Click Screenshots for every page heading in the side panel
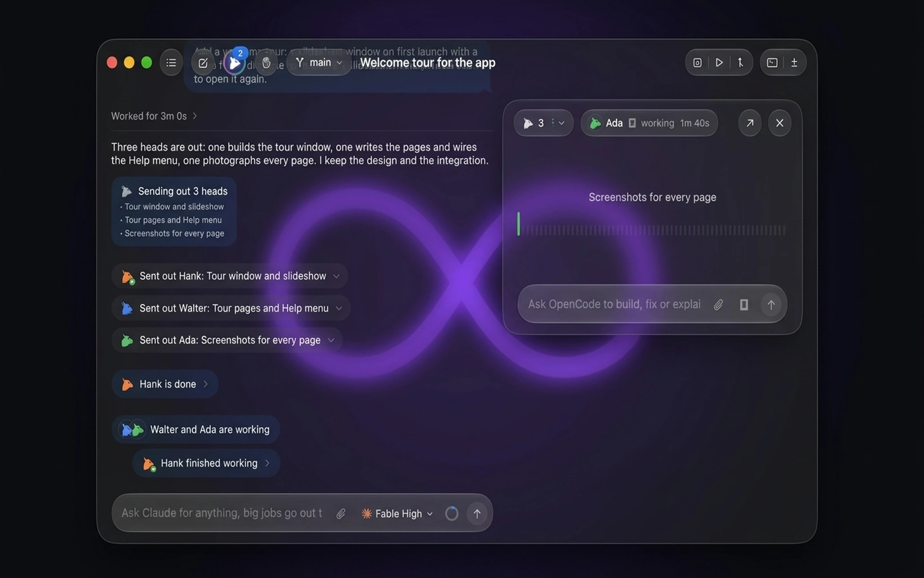The image size is (924, 578). pos(653,197)
